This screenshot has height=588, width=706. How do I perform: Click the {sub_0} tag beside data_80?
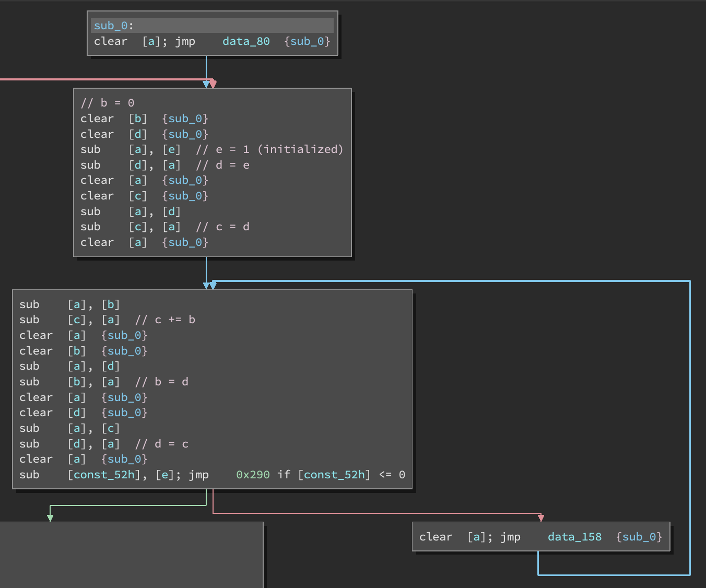307,41
